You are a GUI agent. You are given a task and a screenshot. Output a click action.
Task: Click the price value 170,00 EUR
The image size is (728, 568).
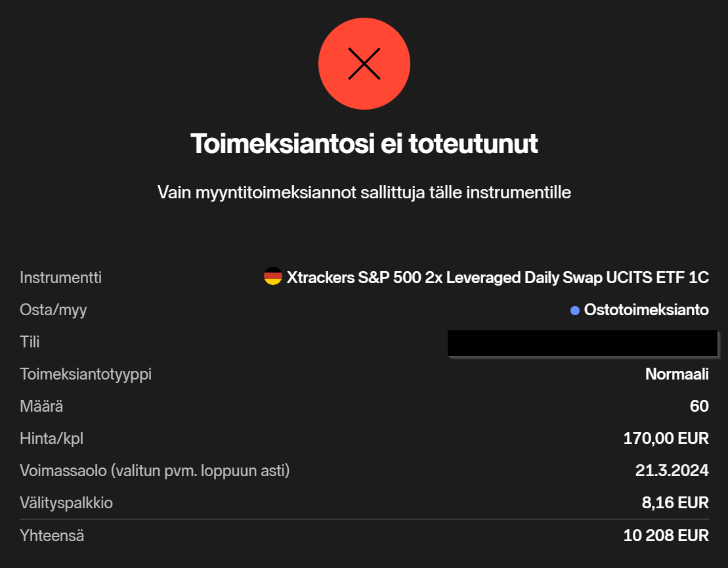(666, 439)
